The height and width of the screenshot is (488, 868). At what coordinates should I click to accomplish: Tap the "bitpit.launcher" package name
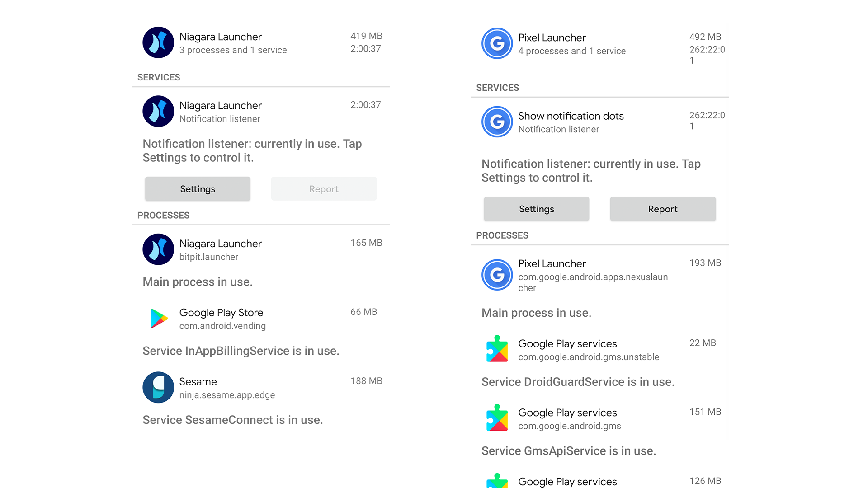(209, 257)
